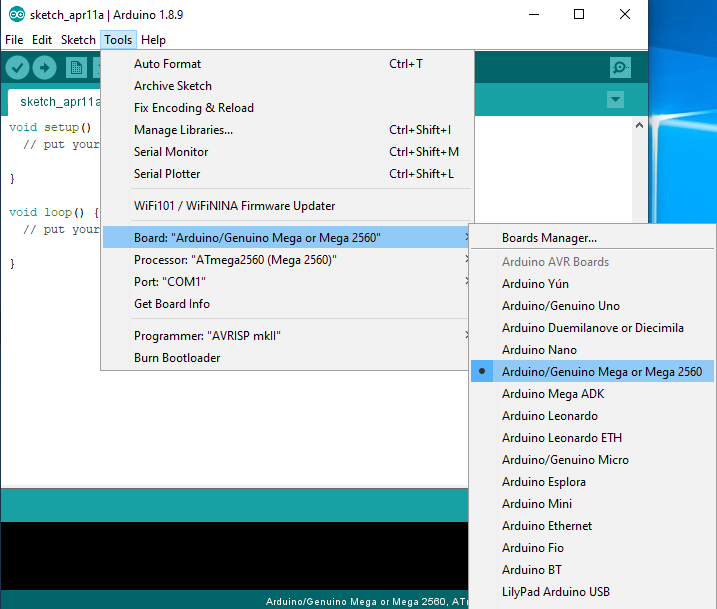Click Auto Format menu entry

167,64
